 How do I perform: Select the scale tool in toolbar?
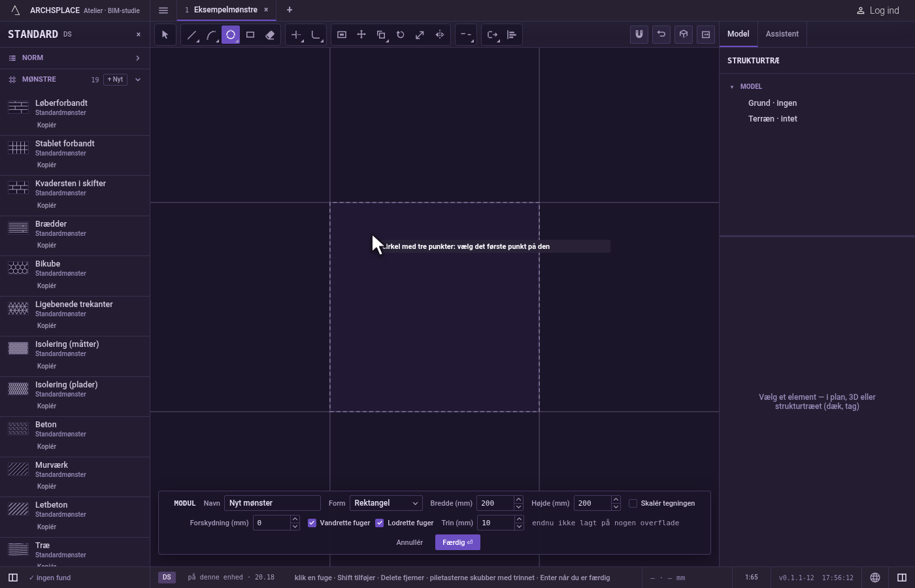pos(420,35)
